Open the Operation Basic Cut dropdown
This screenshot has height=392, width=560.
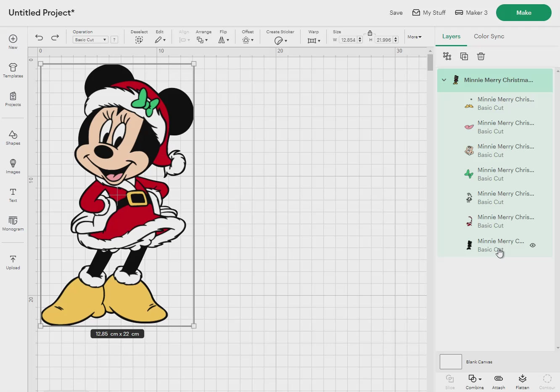[90, 40]
